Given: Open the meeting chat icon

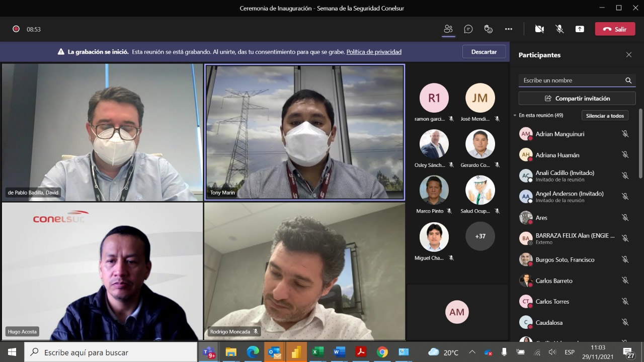Looking at the screenshot, I should pos(468,29).
